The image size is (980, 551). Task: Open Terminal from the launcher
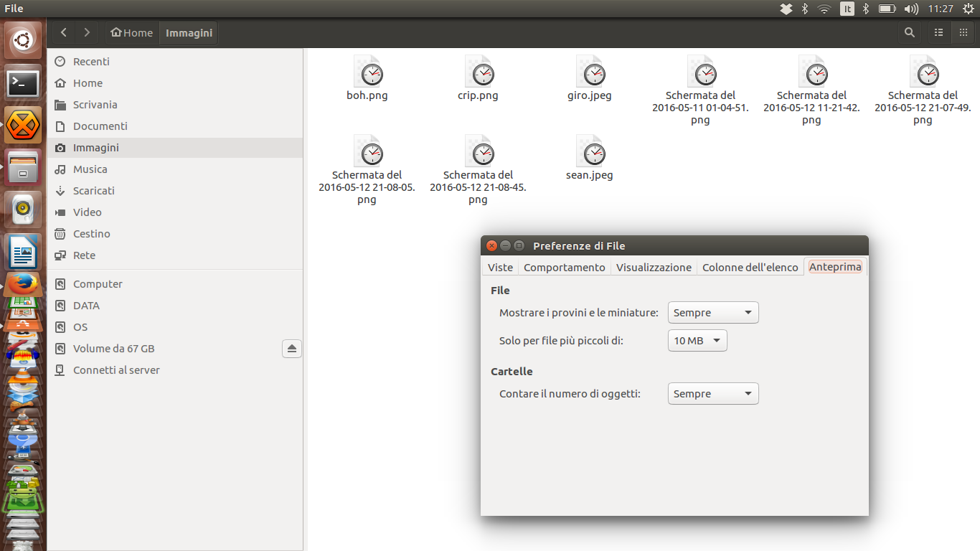[23, 84]
